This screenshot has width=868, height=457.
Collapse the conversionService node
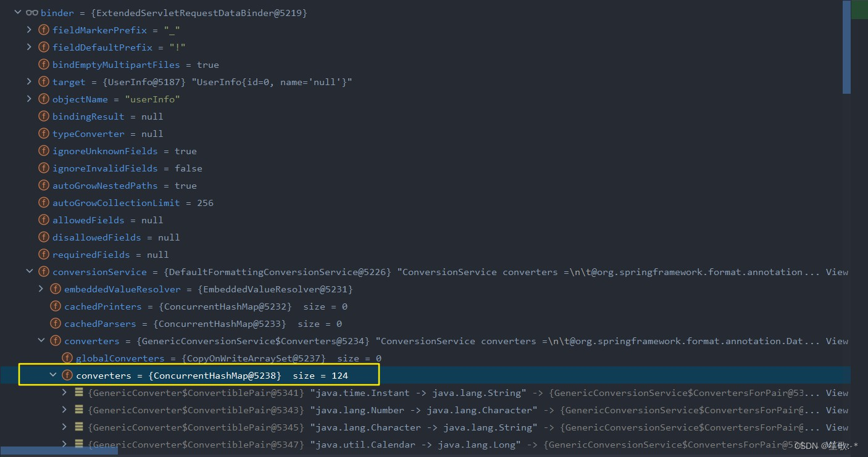point(29,271)
